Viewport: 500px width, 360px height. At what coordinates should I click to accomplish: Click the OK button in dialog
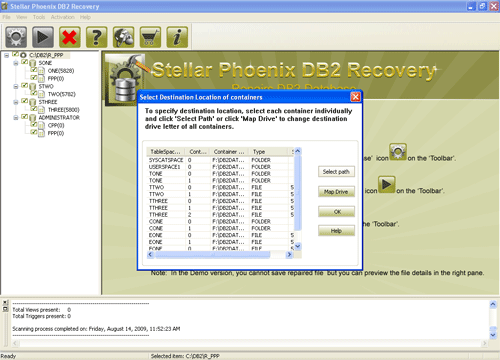point(336,212)
